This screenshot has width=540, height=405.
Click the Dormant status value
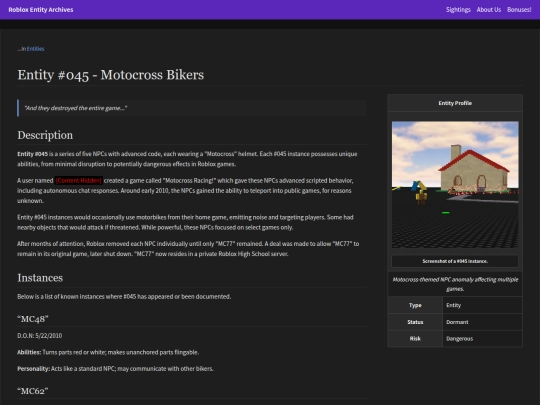tap(457, 322)
